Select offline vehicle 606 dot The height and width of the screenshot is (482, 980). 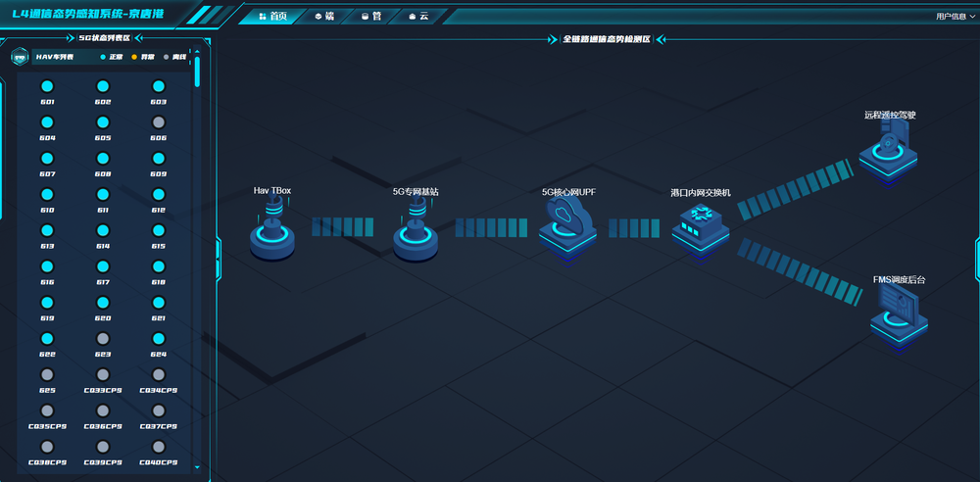[159, 122]
